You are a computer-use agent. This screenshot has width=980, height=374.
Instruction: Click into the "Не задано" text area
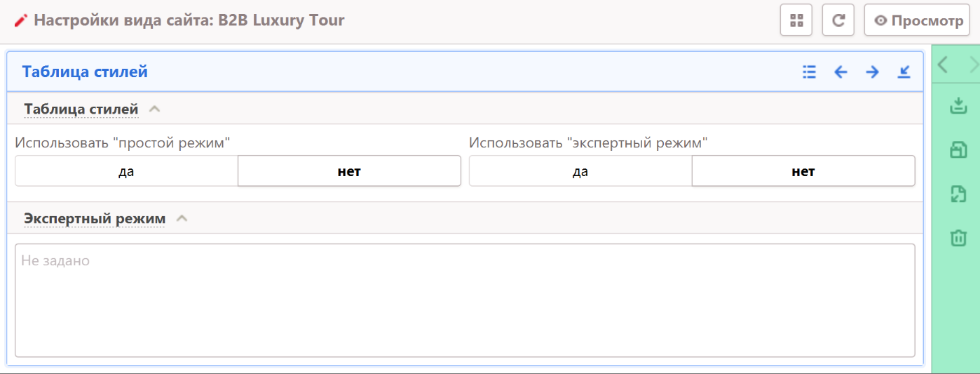click(465, 300)
